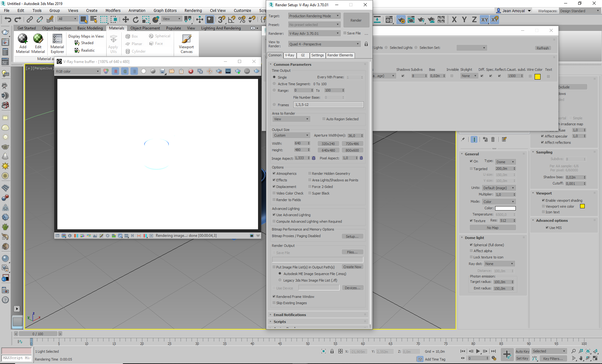The height and width of the screenshot is (364, 602).
Task: Switch to Lighting And Rendering ribbon tab
Action: [221, 28]
